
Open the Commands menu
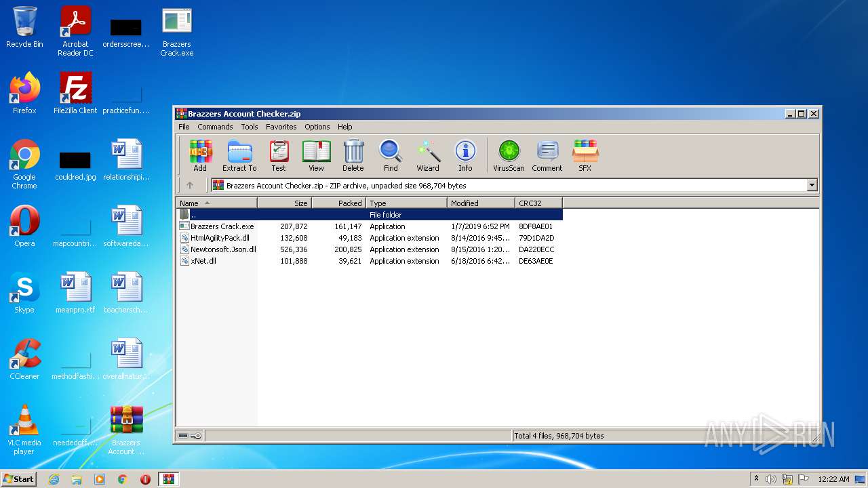click(x=215, y=127)
